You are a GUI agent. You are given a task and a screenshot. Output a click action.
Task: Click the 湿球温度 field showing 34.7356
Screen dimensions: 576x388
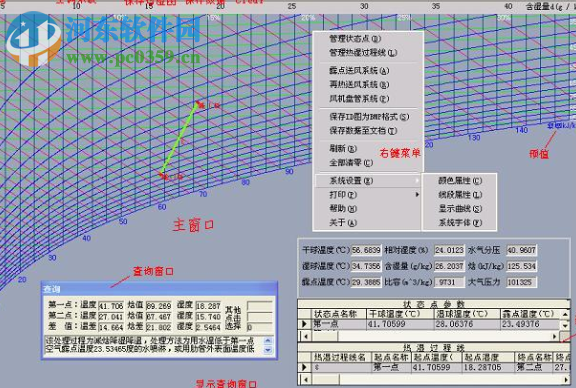point(366,266)
